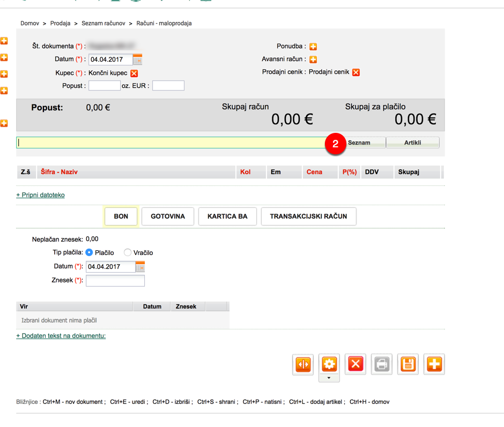Click the Datum column header in payments table

pyautogui.click(x=152, y=306)
